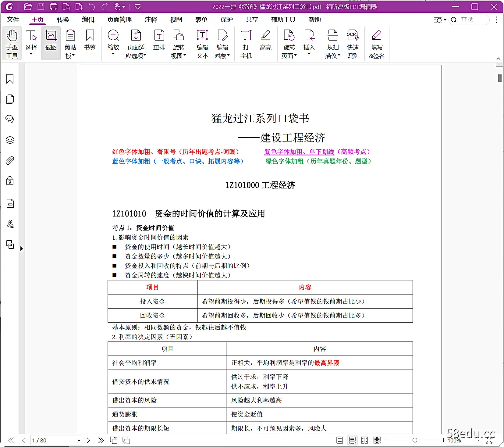This screenshot has height=447, width=504.
Task: Open the 文件 menu
Action: [13, 20]
